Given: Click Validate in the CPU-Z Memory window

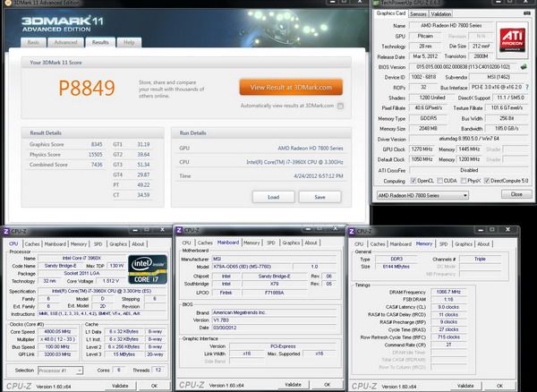Looking at the screenshot, I should 465,386.
